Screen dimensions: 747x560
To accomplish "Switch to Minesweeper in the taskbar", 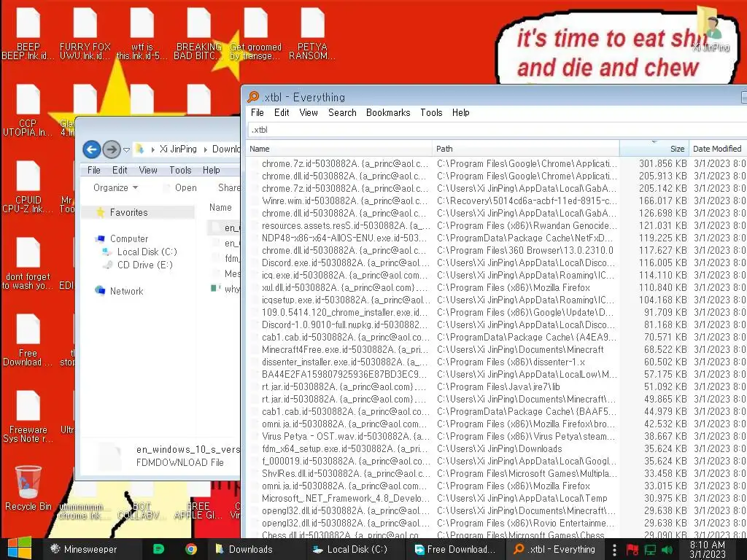I will [x=83, y=549].
